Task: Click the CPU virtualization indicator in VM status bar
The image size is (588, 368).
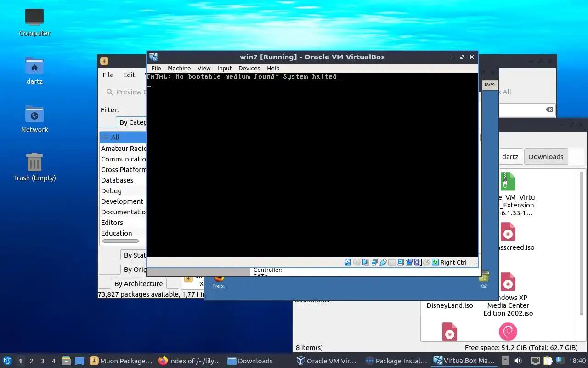Action: point(418,262)
